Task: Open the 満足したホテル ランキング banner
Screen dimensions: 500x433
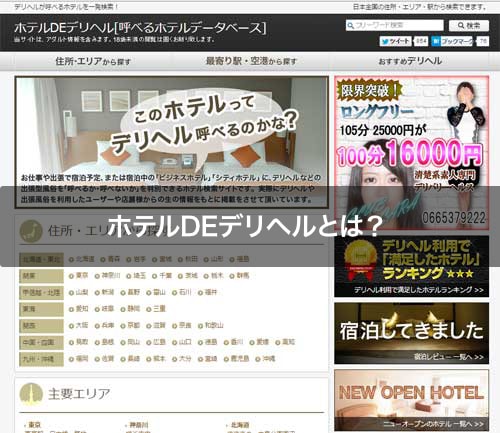Action: coord(411,266)
